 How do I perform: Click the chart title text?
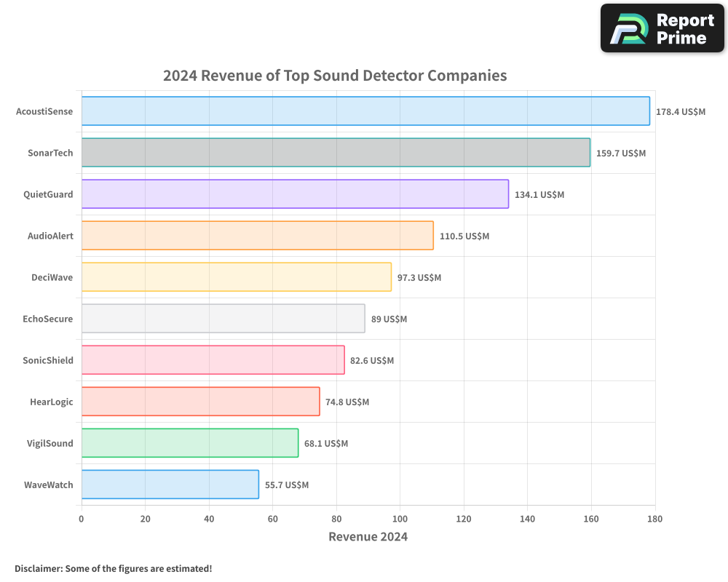[335, 76]
